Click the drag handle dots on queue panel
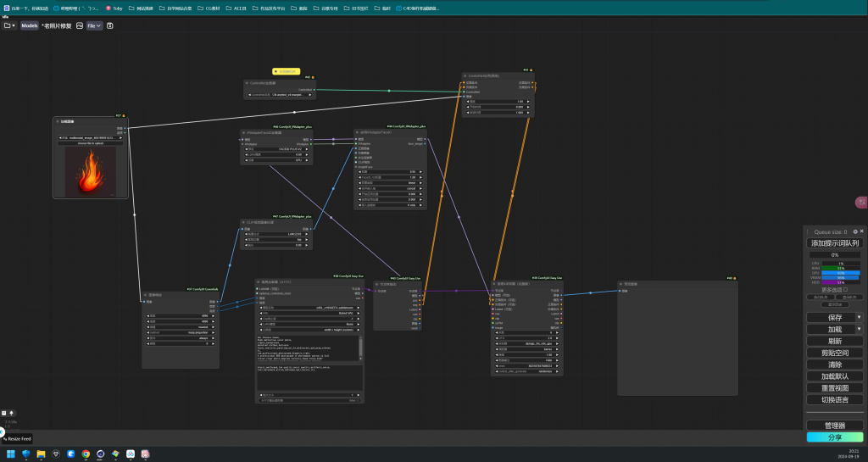Image resolution: width=868 pixels, height=462 pixels. (808, 231)
